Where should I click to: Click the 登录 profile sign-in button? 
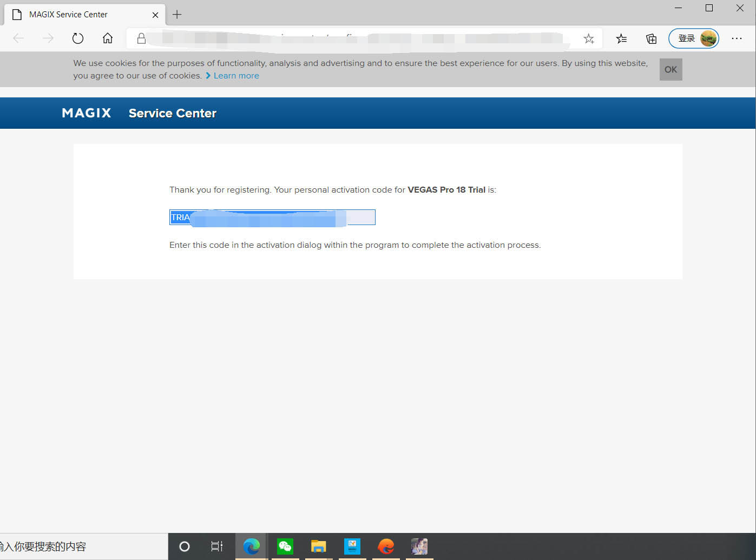tap(694, 38)
